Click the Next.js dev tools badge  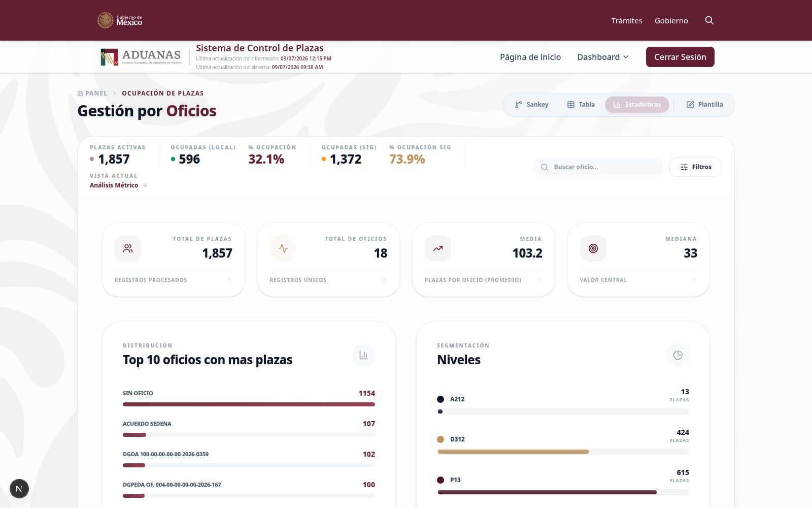point(19,489)
